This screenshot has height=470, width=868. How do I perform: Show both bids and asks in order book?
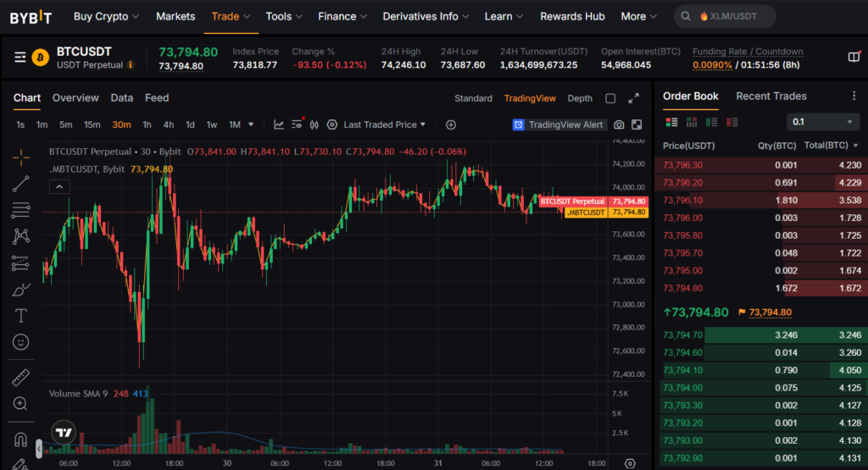(x=671, y=122)
